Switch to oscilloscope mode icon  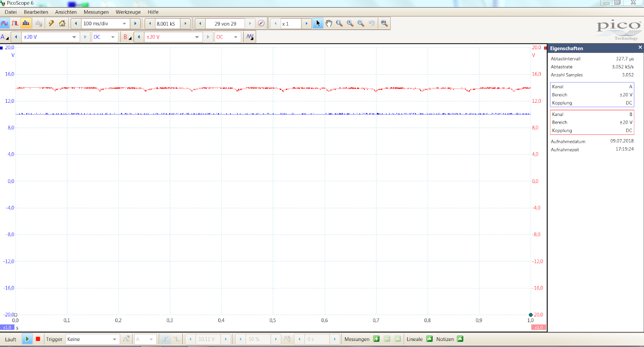[5, 24]
